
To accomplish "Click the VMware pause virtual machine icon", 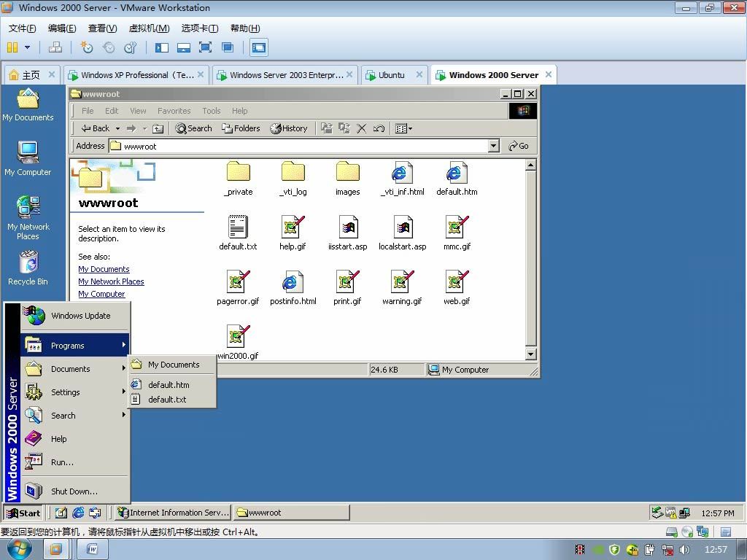I will pos(12,47).
